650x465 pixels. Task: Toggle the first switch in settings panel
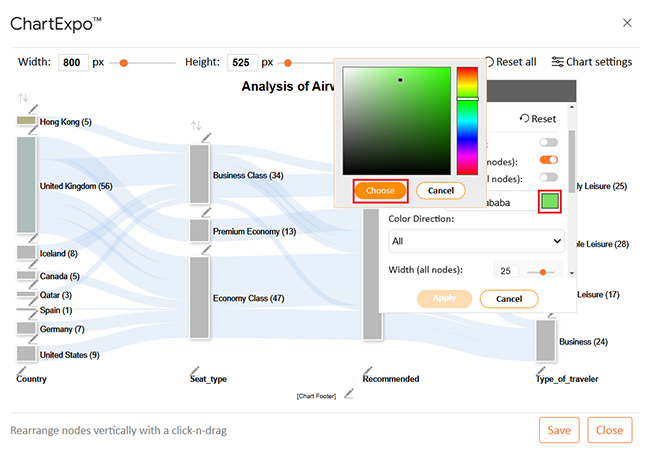[548, 143]
